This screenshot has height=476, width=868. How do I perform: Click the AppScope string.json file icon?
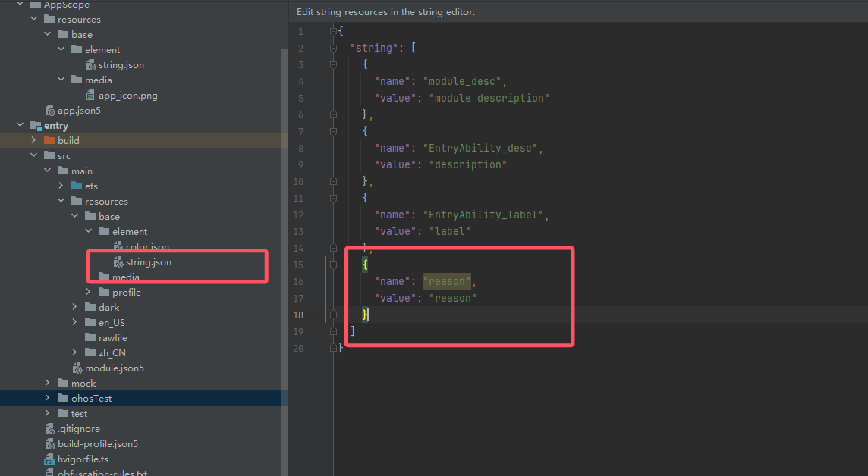click(x=91, y=64)
